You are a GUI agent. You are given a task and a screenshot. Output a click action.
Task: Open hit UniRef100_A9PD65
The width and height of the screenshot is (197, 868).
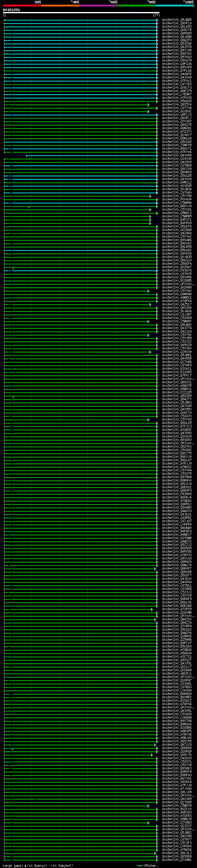point(177,33)
